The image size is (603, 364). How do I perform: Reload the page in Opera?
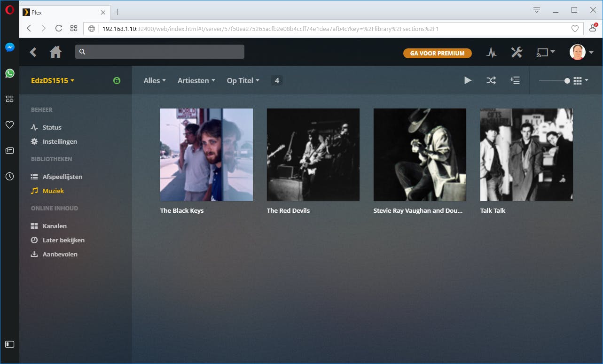59,29
